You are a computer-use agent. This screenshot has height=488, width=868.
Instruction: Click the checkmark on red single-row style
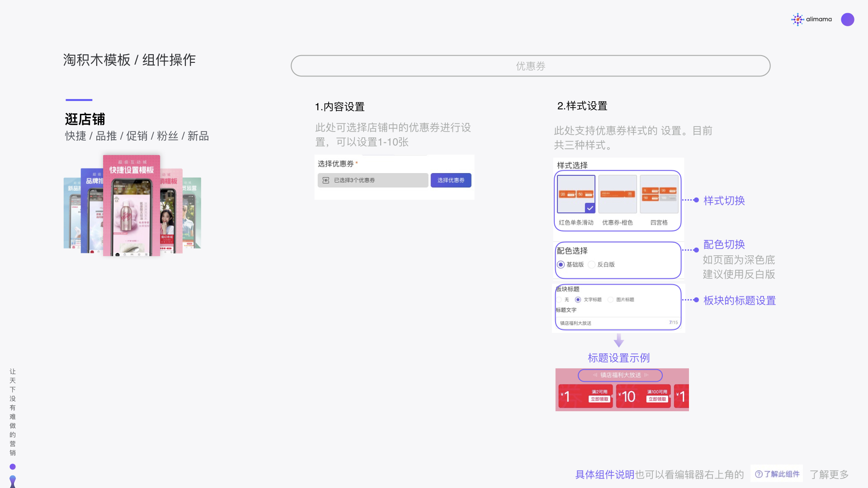[x=590, y=208]
